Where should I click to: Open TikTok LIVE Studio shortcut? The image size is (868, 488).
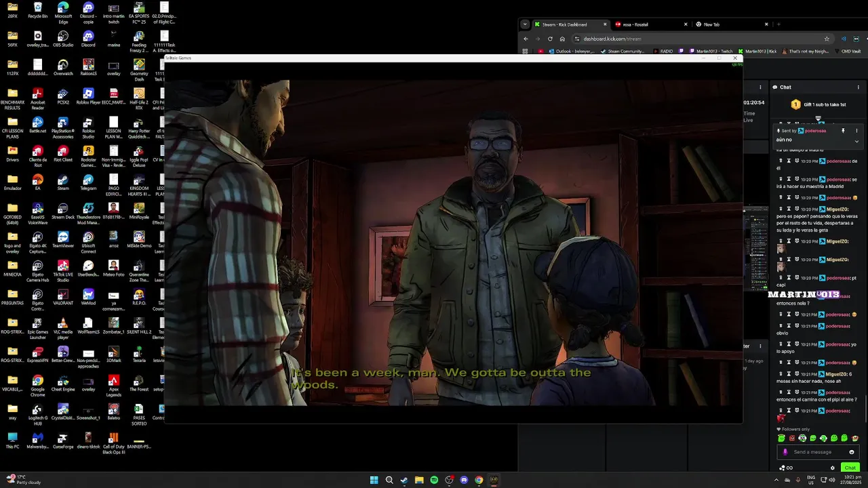coord(63,271)
